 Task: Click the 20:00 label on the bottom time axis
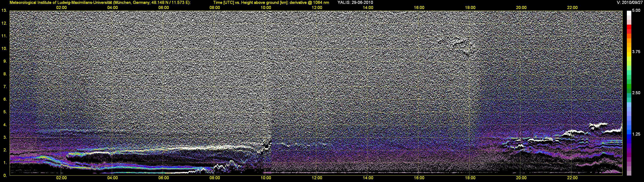point(521,178)
